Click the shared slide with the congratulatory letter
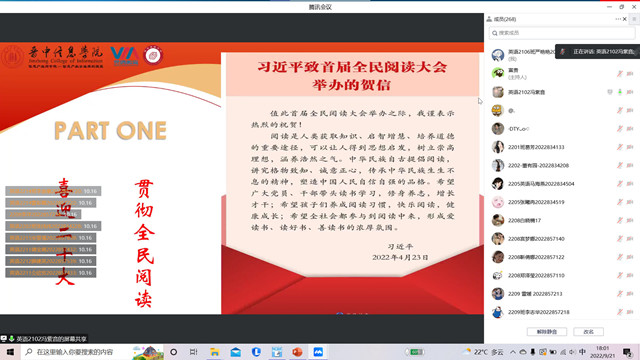The width and height of the screenshot is (640, 360). click(352, 183)
